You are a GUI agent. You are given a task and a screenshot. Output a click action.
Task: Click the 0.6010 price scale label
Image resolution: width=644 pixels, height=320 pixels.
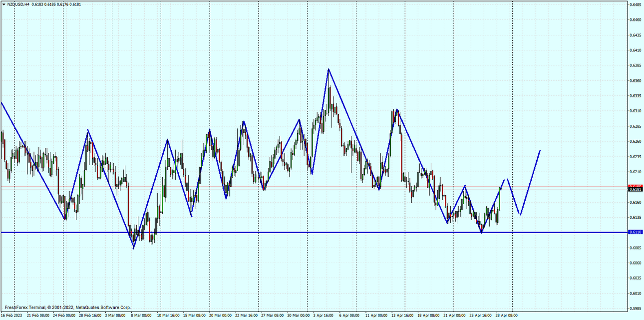(x=635, y=294)
